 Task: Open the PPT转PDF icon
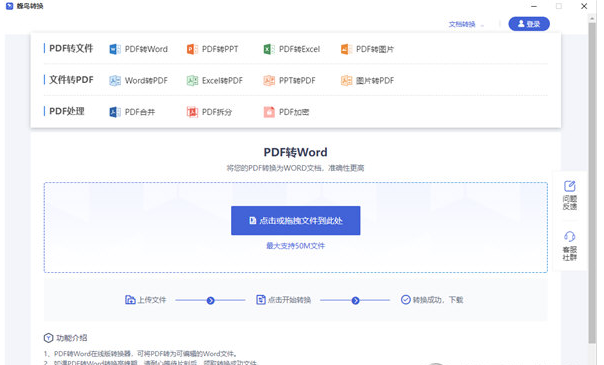(x=269, y=80)
